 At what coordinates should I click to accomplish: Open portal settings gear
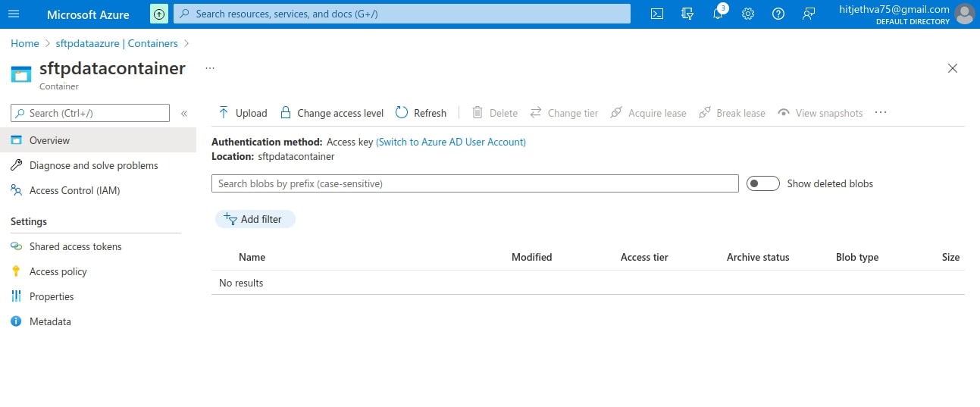tap(748, 14)
